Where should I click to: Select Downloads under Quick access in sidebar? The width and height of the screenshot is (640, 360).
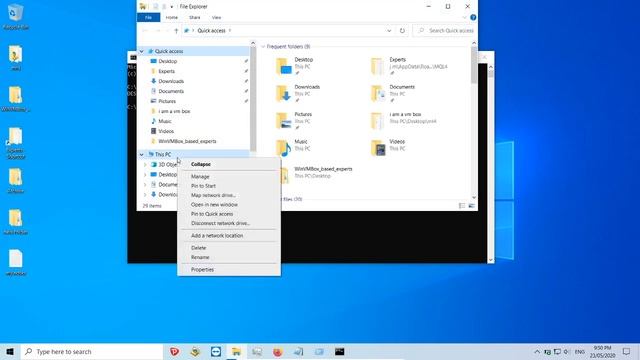[x=171, y=81]
